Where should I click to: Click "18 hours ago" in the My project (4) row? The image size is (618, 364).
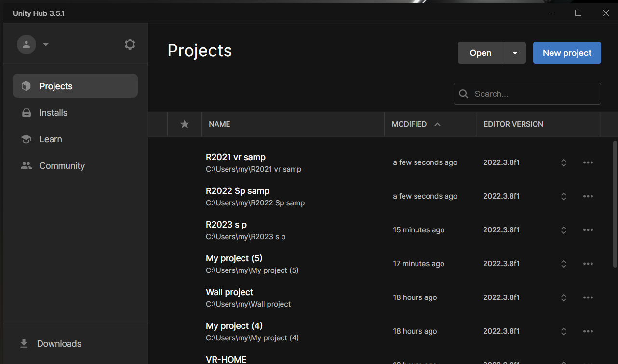pos(415,331)
